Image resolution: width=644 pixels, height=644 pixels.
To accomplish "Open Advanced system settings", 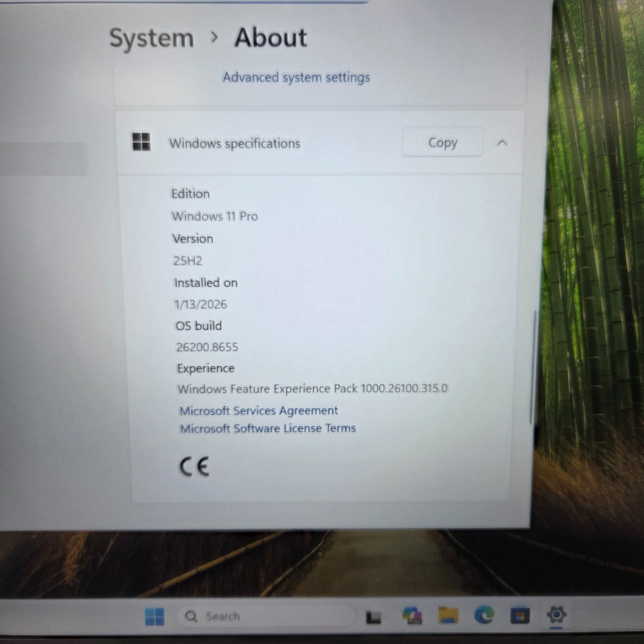I will pos(296,77).
